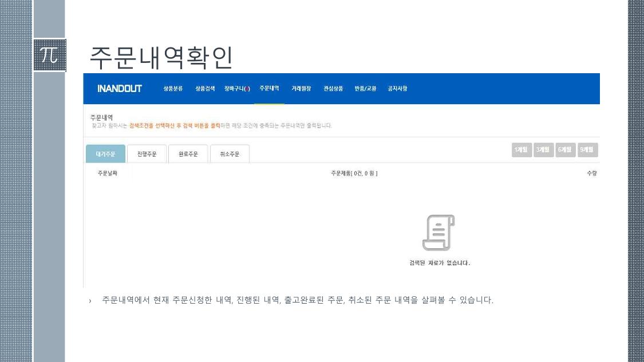Switch to the 대기주문 tab

[105, 154]
